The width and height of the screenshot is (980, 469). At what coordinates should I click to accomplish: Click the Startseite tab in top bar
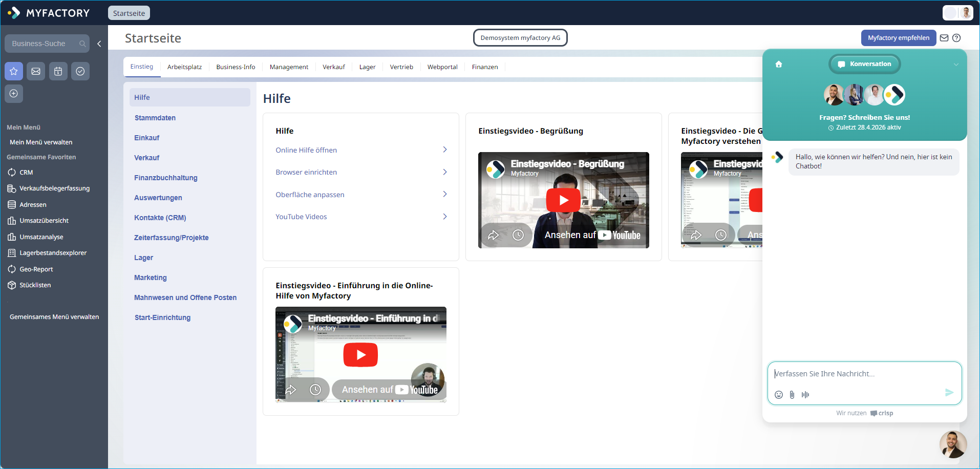[129, 13]
